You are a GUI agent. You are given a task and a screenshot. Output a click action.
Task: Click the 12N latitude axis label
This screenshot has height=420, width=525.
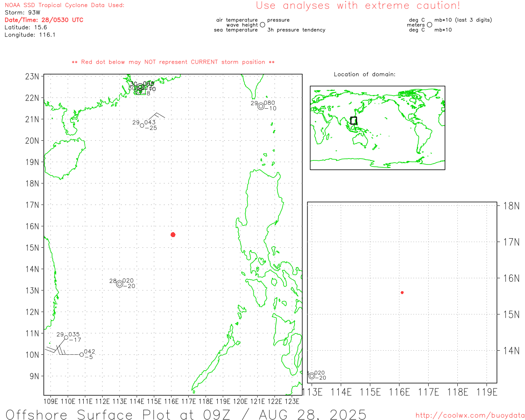pos(32,312)
